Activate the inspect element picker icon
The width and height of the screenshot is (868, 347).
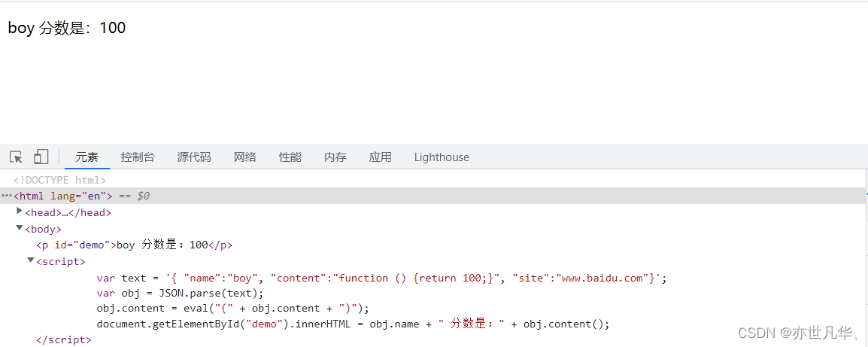coord(16,157)
